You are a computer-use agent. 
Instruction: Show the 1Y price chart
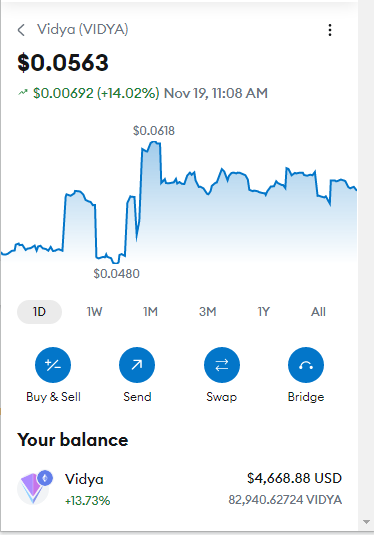point(263,312)
